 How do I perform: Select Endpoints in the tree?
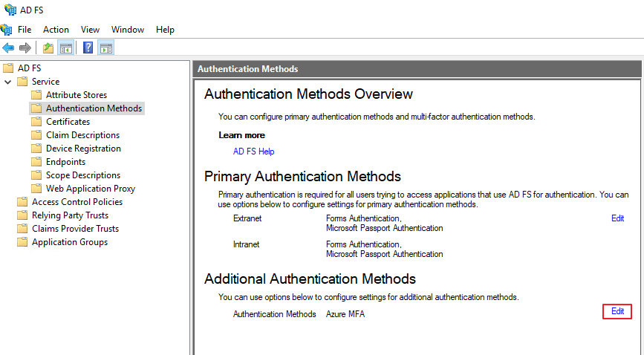65,162
